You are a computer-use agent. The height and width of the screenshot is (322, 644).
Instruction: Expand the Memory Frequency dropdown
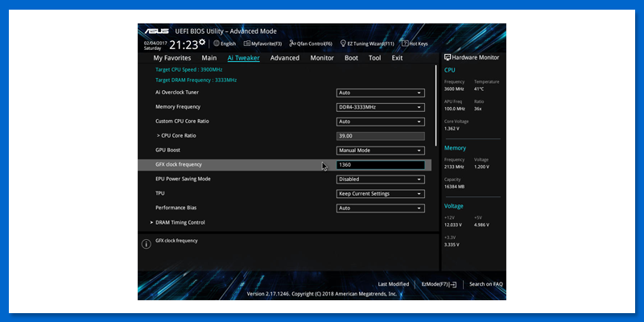tap(380, 107)
